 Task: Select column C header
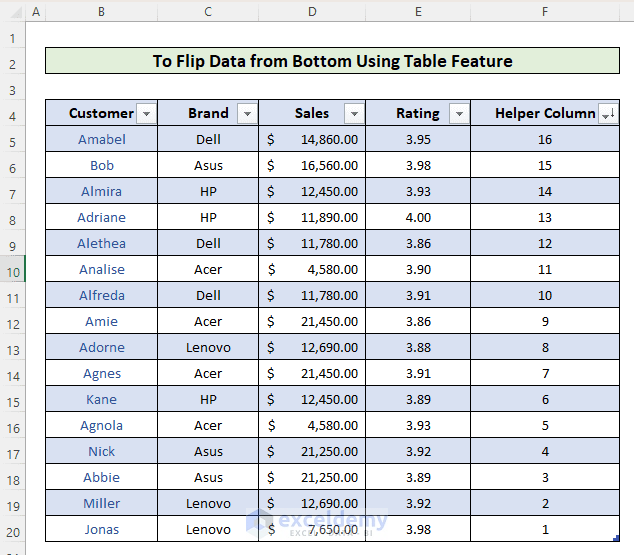click(x=208, y=12)
